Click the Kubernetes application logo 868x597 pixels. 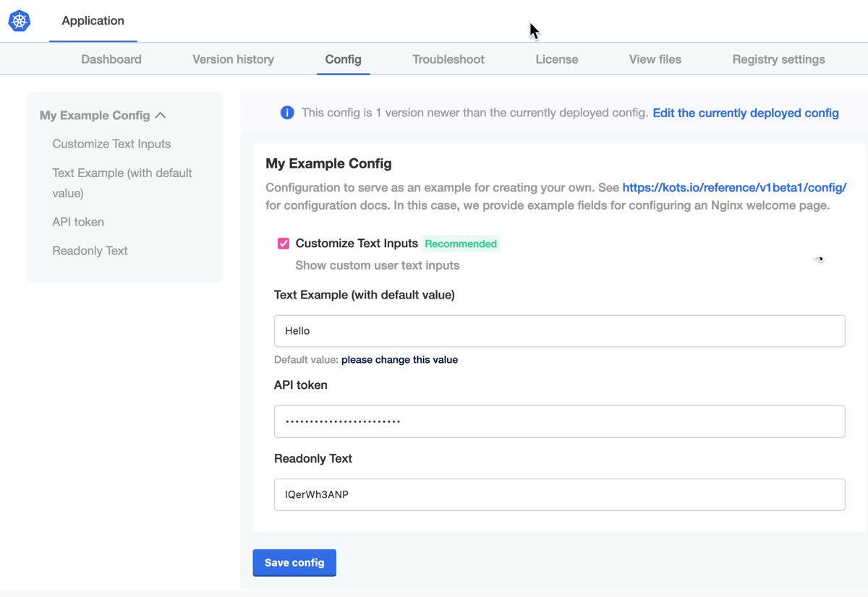(19, 21)
